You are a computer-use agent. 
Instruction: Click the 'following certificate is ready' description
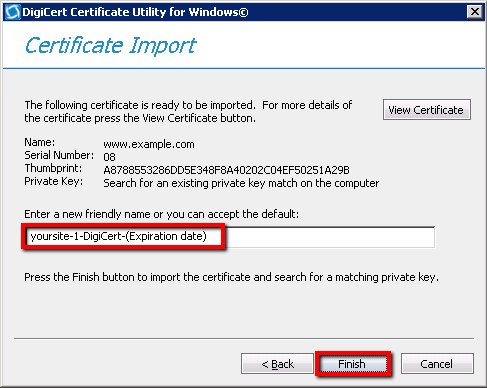pyautogui.click(x=188, y=111)
